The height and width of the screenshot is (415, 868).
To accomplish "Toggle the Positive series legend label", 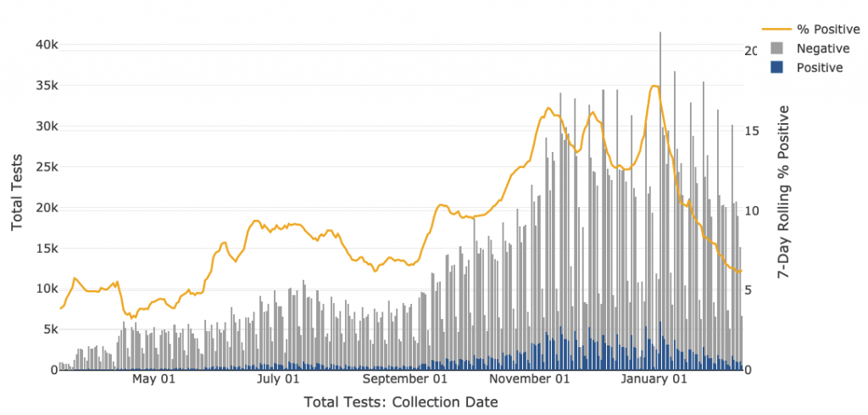I will pyautogui.click(x=820, y=68).
